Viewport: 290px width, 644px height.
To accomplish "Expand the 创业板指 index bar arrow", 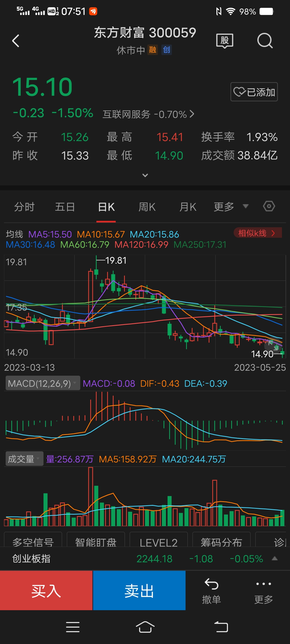I will pos(274,558).
